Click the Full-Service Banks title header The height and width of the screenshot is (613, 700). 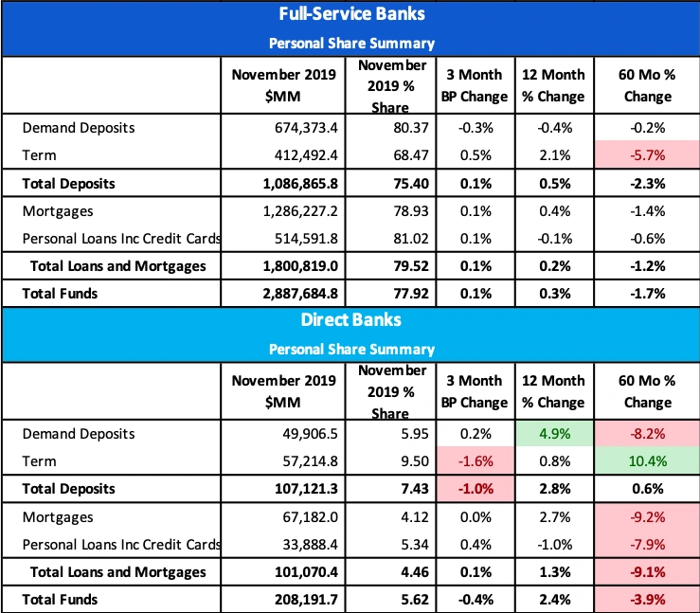coord(351,15)
